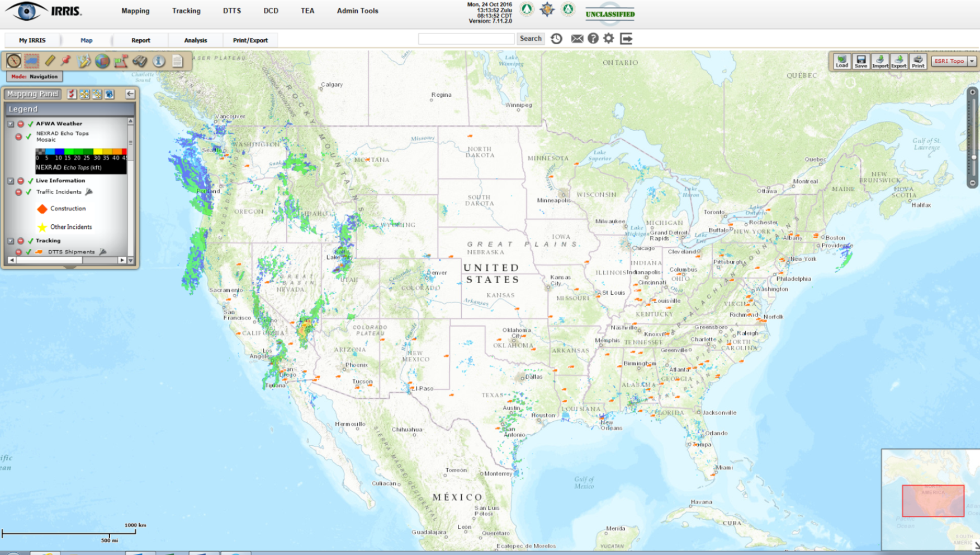Screen dimensions: 980x555
Task: Click the globe map layers tool
Action: point(102,60)
